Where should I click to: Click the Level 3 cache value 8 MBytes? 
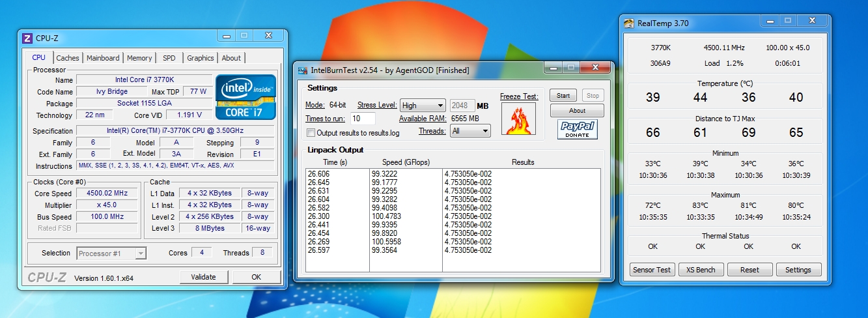coord(210,228)
